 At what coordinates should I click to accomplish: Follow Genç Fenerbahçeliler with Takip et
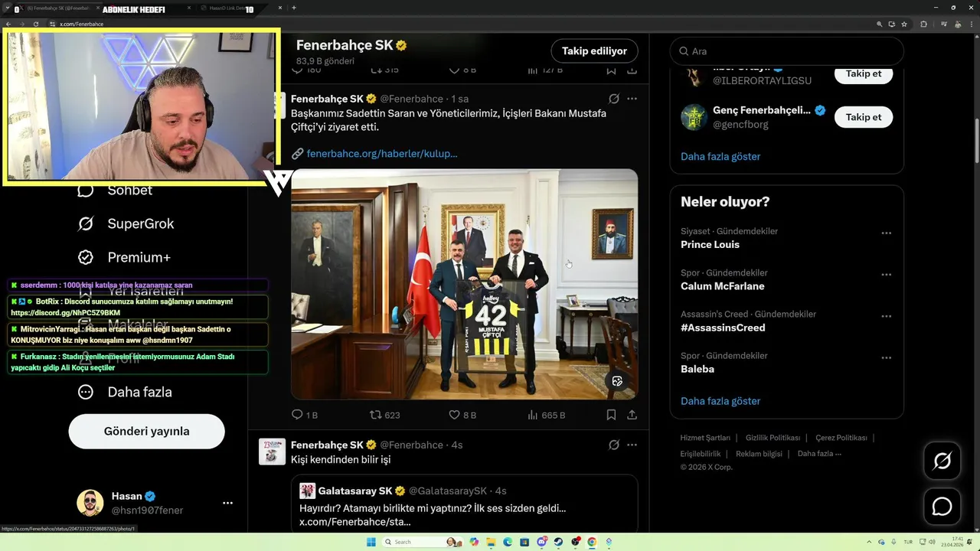[x=864, y=117]
